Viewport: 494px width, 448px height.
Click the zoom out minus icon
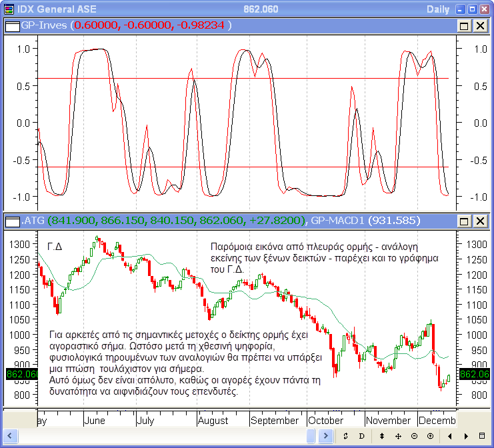tap(414, 436)
